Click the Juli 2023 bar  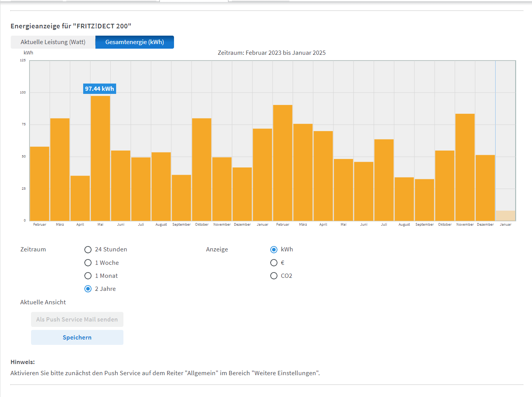[x=141, y=189]
